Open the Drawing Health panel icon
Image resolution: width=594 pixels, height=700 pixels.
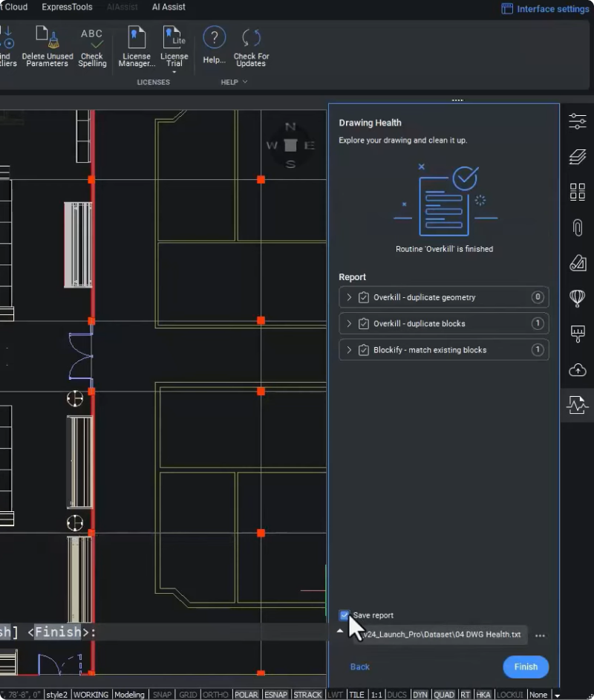pos(577,405)
